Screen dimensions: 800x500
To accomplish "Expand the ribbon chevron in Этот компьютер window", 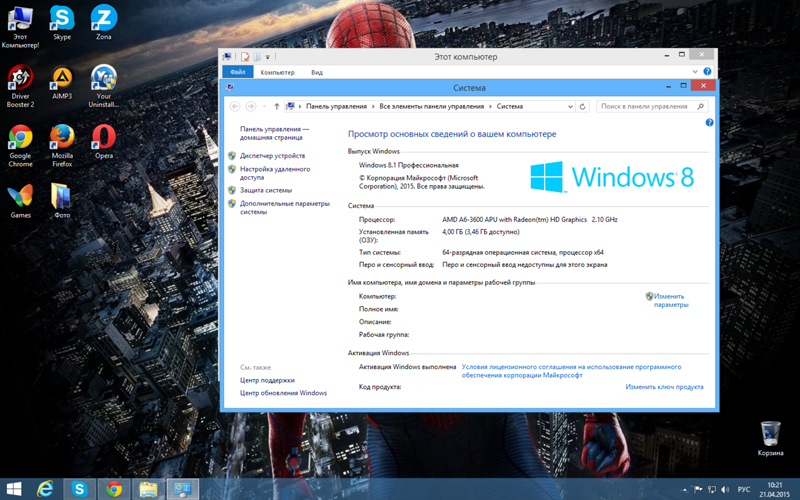I will point(695,71).
